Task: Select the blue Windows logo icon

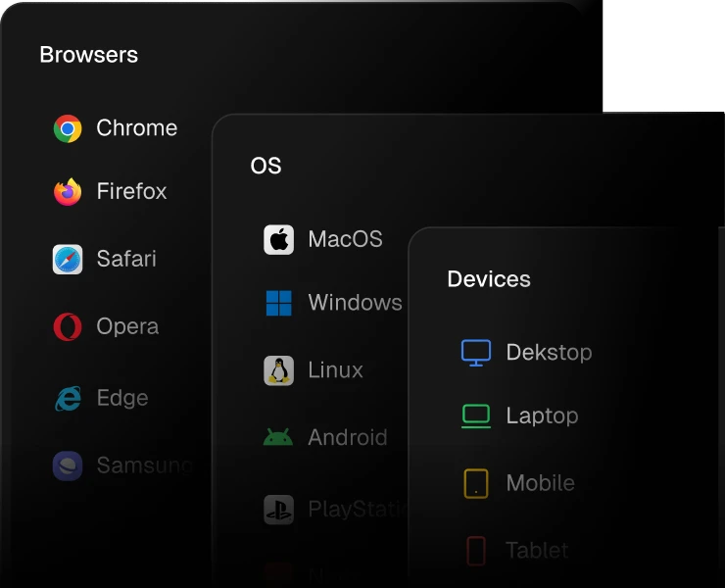Action: tap(279, 303)
